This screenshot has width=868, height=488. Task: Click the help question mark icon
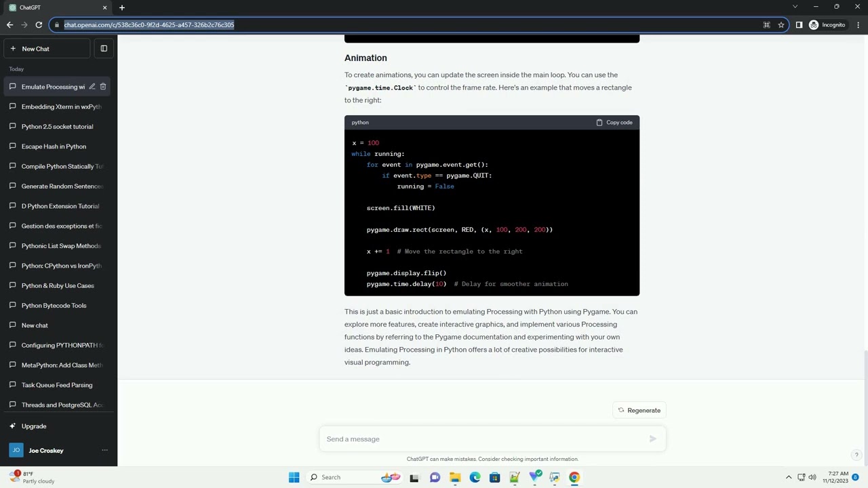coord(856,455)
